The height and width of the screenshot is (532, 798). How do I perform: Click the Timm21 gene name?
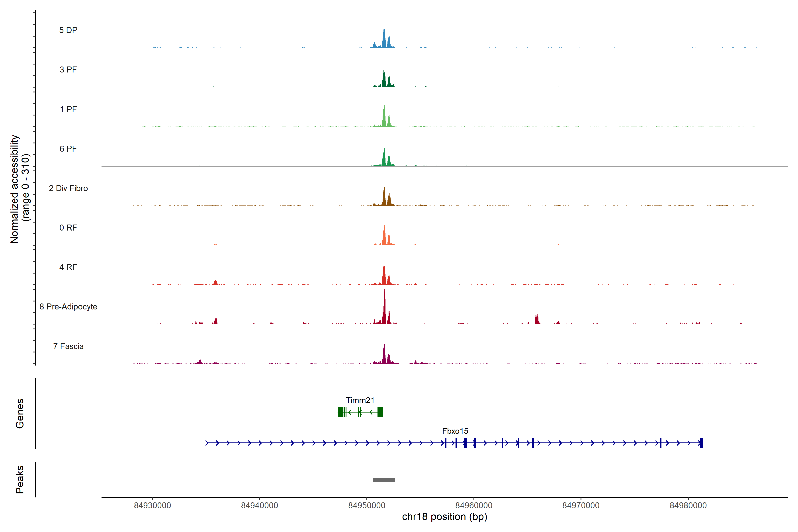point(360,400)
